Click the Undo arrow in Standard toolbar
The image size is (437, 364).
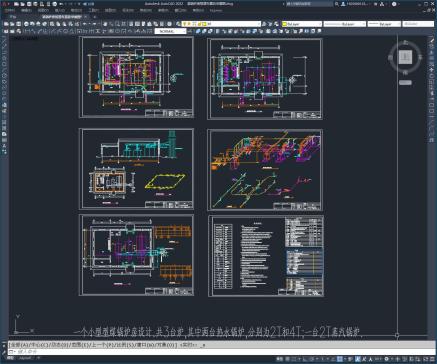coord(85,24)
